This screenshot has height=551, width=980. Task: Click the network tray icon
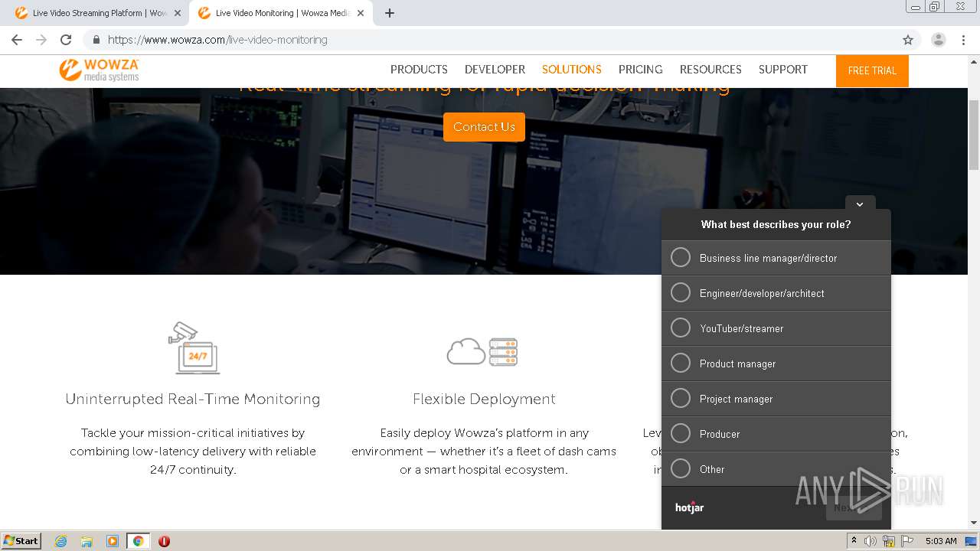(x=889, y=541)
